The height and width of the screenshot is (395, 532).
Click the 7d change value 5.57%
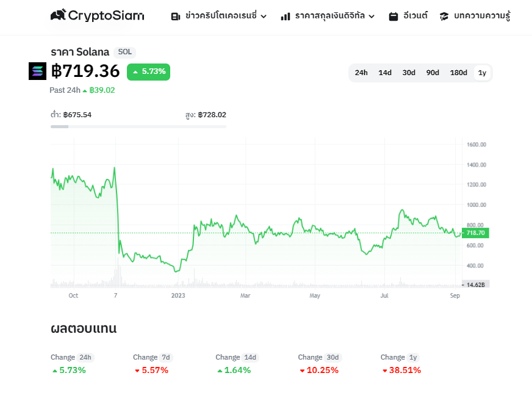pyautogui.click(x=151, y=370)
